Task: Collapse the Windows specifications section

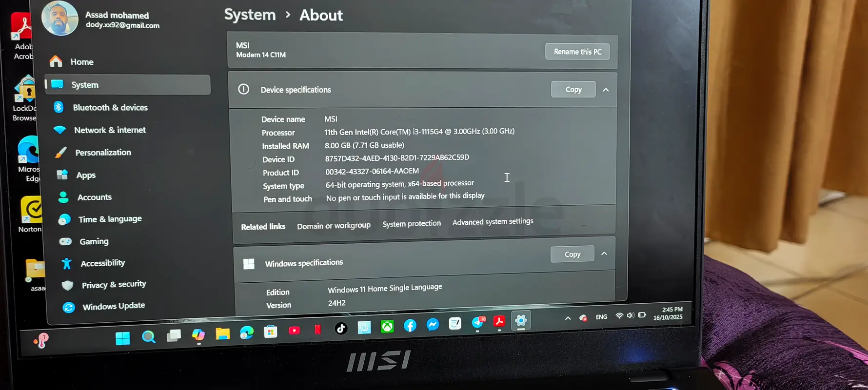Action: point(604,253)
